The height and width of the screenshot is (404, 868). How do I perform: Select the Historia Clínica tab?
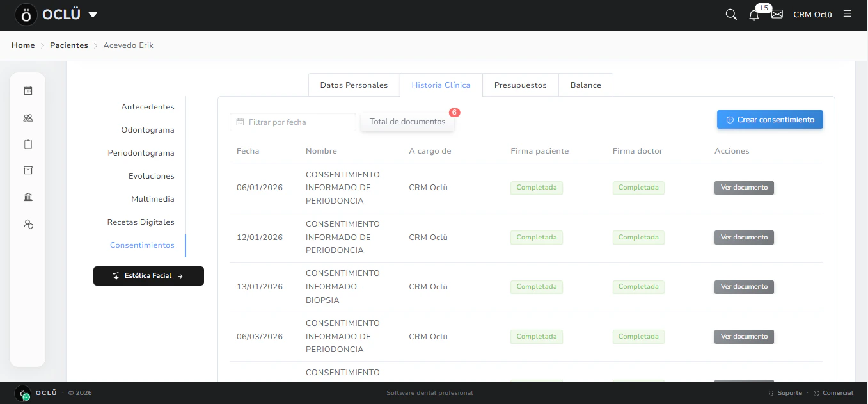(x=441, y=85)
